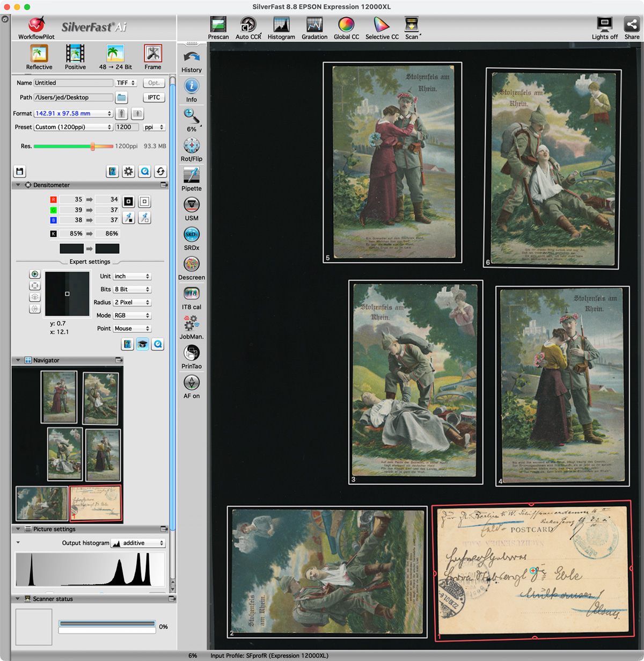The width and height of the screenshot is (644, 661).
Task: Open Descreen tool
Action: point(192,268)
